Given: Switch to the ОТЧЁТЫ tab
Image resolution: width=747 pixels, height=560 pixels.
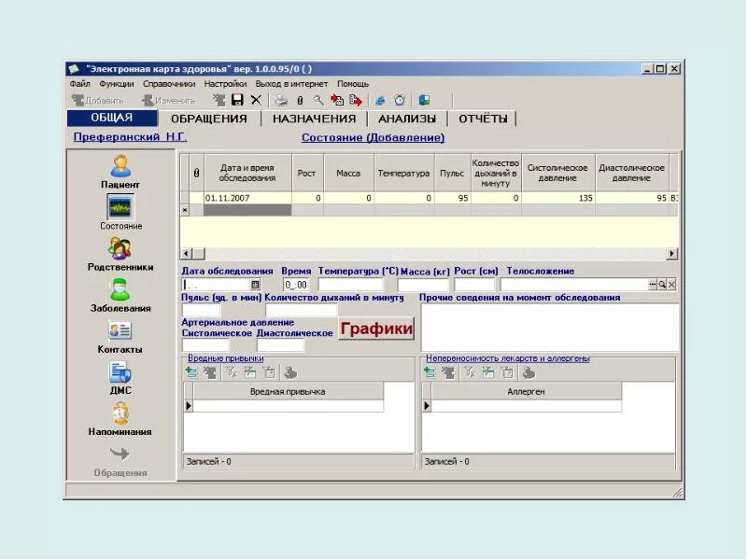Looking at the screenshot, I should point(483,119).
